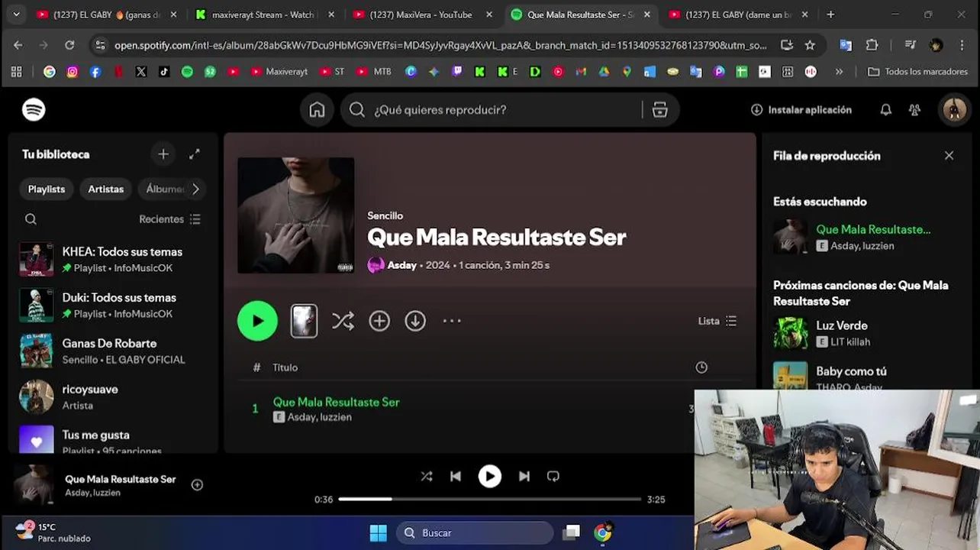980x550 pixels.
Task: Play the album with green play button
Action: [257, 321]
